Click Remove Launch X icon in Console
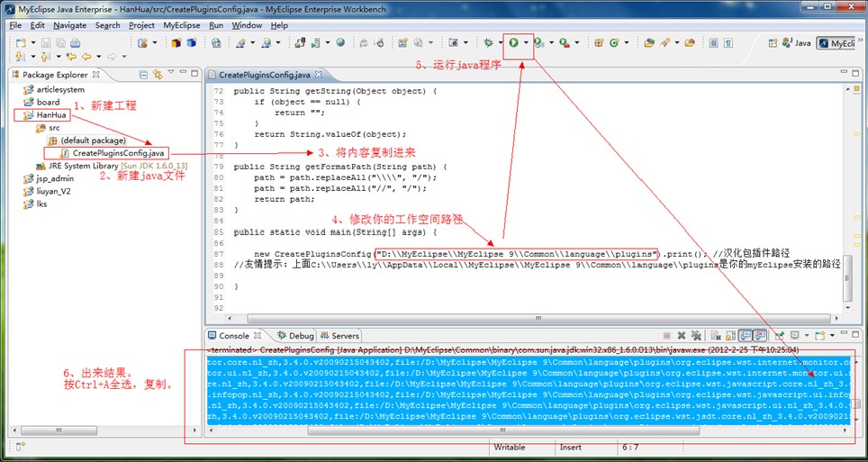This screenshot has width=868, height=462. click(x=682, y=335)
